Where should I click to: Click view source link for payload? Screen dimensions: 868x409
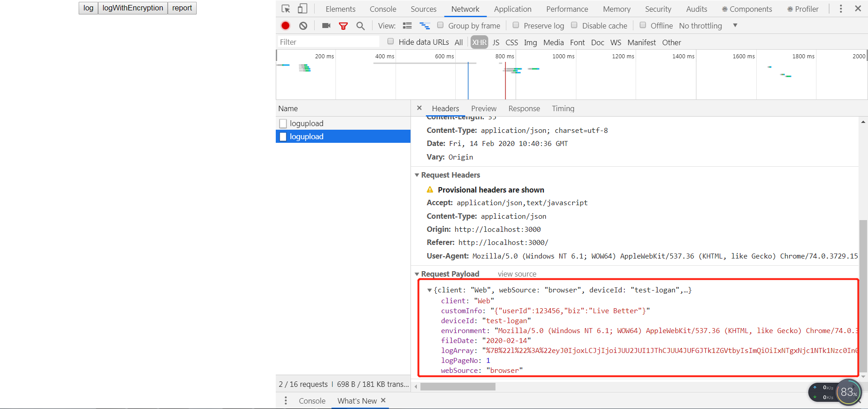[x=517, y=274]
